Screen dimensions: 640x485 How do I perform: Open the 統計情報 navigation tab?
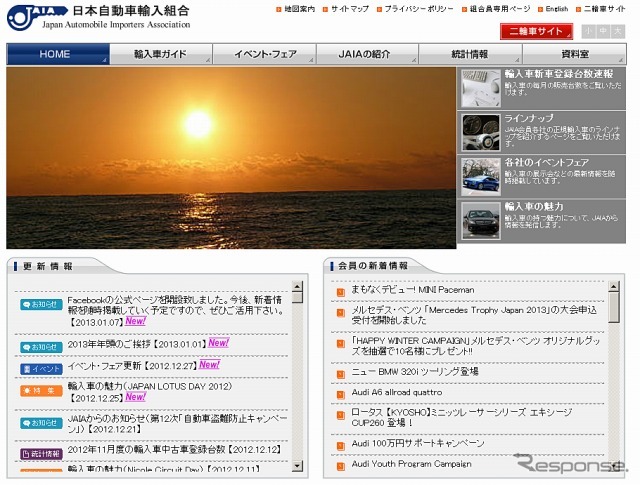point(470,54)
